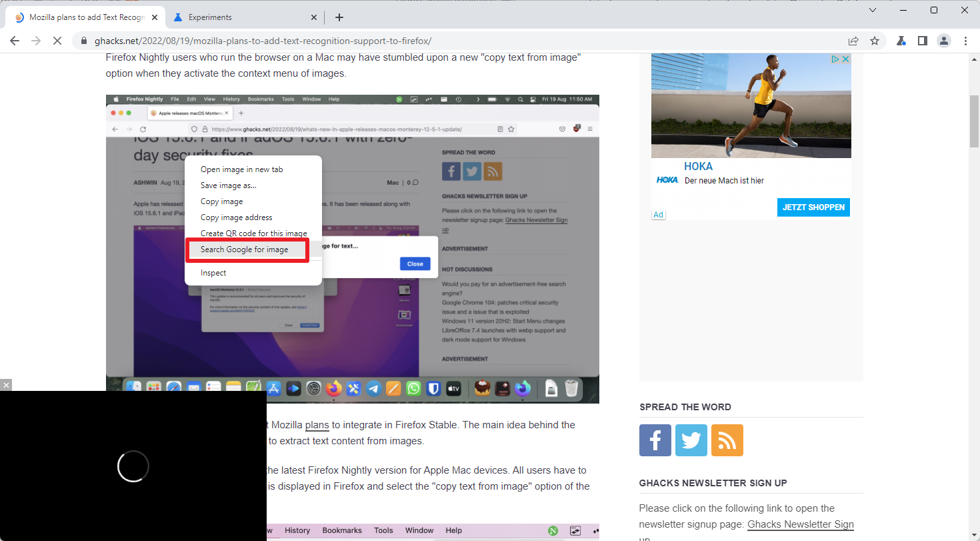Click the padlock icon in the address bar

(x=84, y=41)
